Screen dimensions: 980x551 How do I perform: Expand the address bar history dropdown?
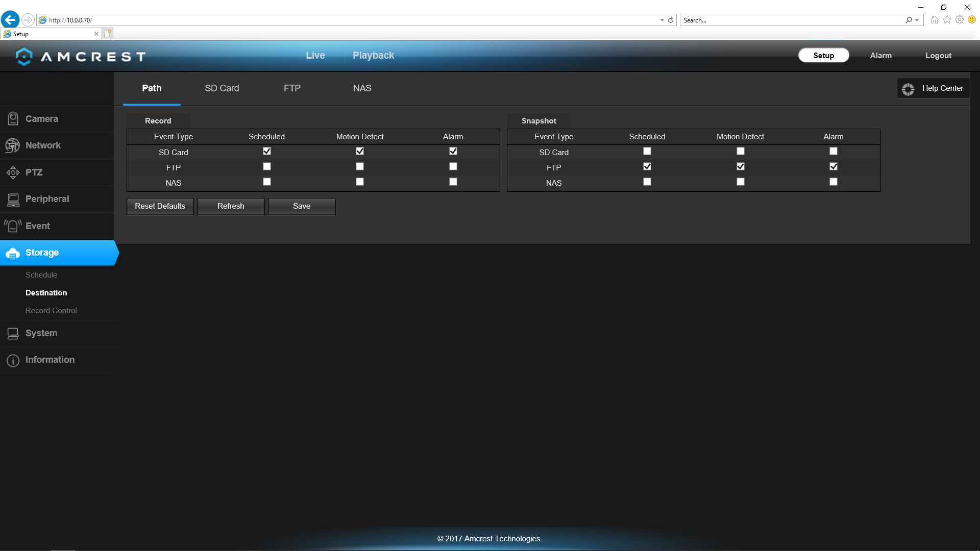[x=662, y=20]
